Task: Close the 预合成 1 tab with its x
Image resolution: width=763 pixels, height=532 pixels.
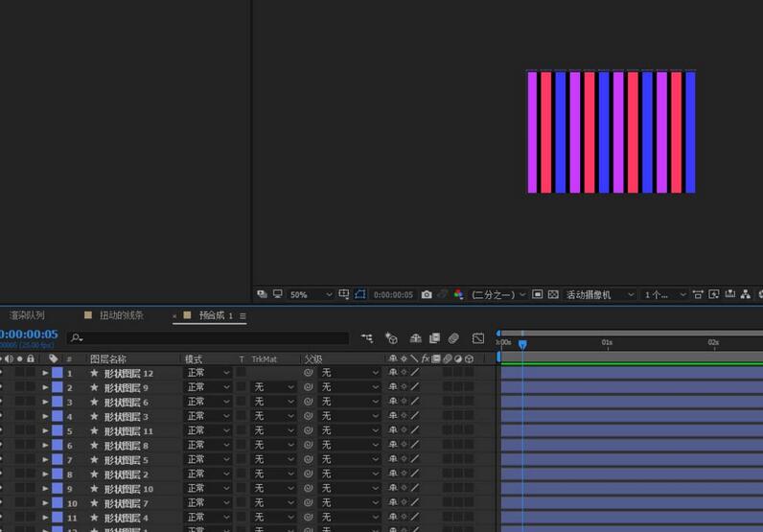Action: click(174, 316)
